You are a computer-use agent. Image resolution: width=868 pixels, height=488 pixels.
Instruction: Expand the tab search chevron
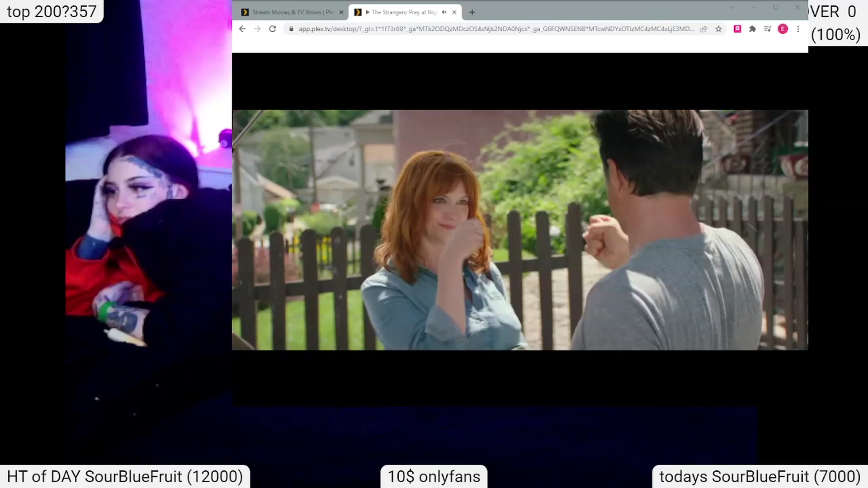(732, 7)
